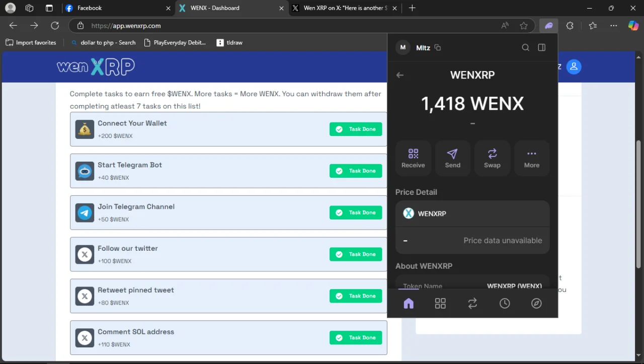The image size is (644, 364).
Task: Click the Telegram icon beside Join Telegram Channel
Action: point(85,213)
